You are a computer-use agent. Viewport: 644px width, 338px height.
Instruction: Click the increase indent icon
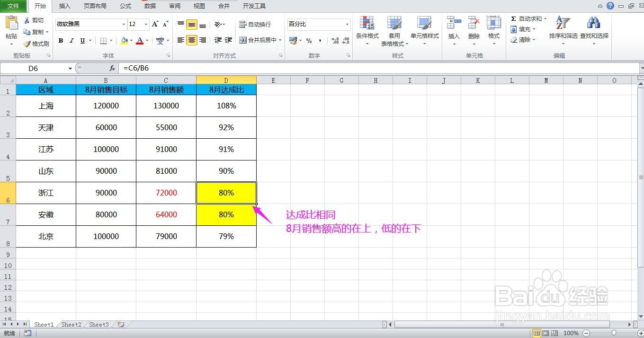coord(229,40)
